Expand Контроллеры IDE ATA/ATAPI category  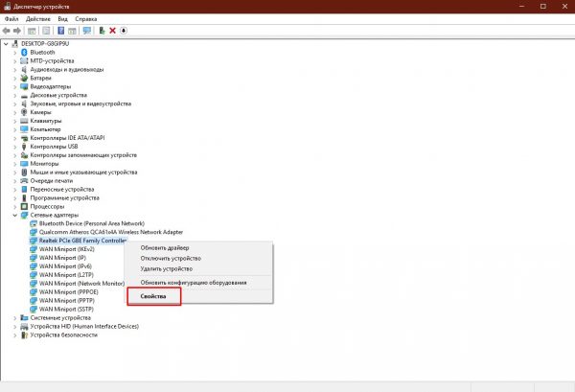click(x=15, y=138)
